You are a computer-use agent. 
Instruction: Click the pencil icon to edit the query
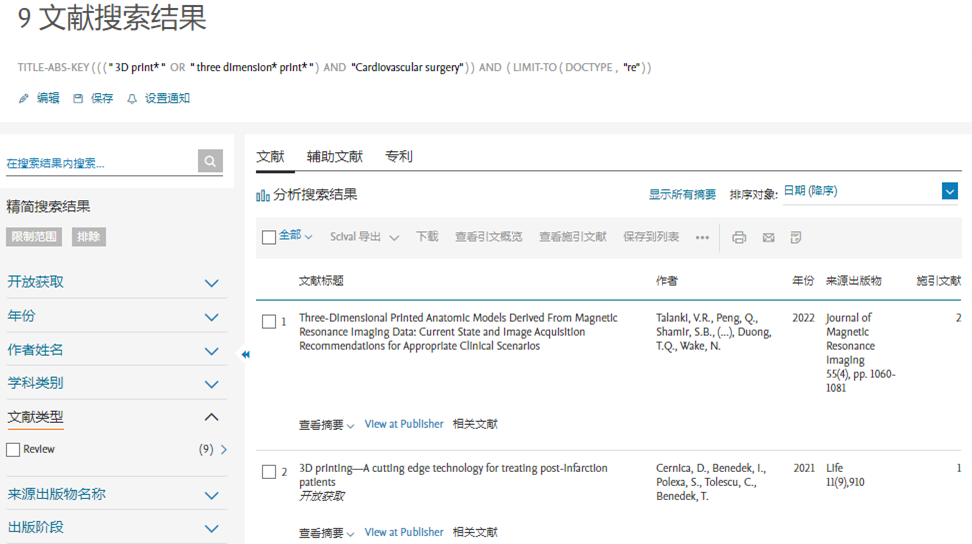24,99
